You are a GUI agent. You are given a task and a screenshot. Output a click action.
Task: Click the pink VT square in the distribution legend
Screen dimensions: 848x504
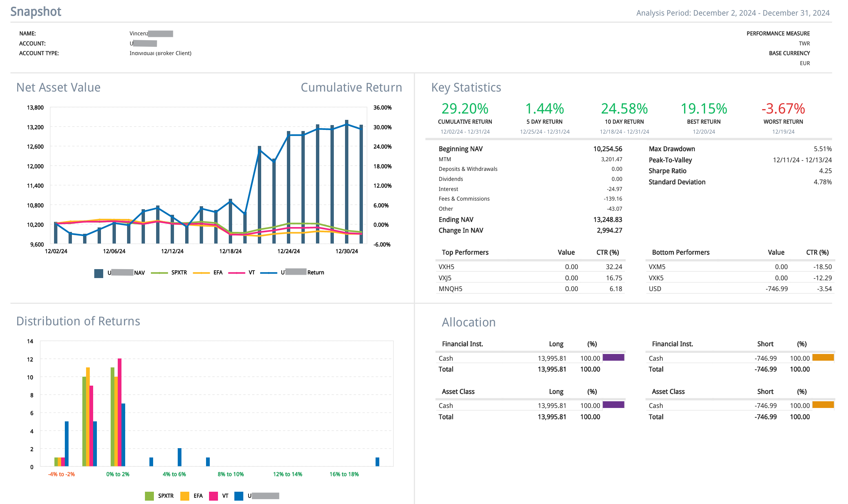213,496
